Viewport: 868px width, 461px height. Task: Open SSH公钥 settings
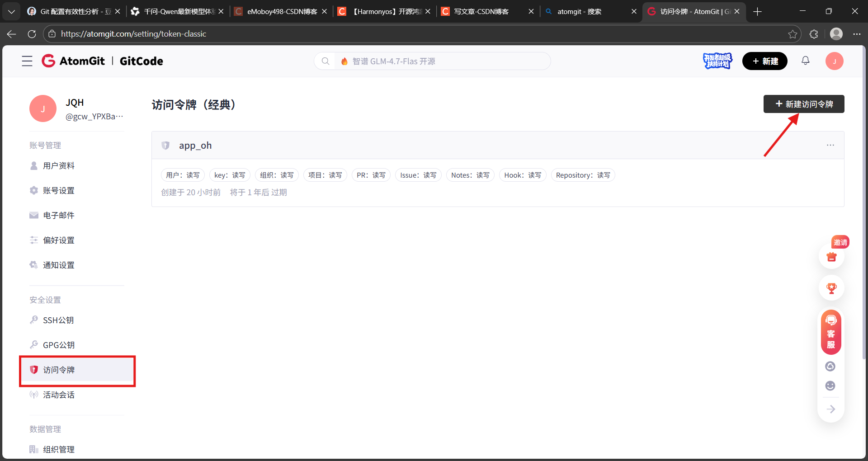[58, 320]
